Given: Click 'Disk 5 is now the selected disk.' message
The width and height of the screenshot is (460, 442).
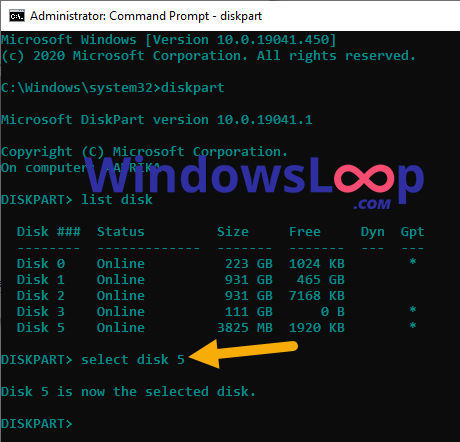Looking at the screenshot, I should click(129, 392).
